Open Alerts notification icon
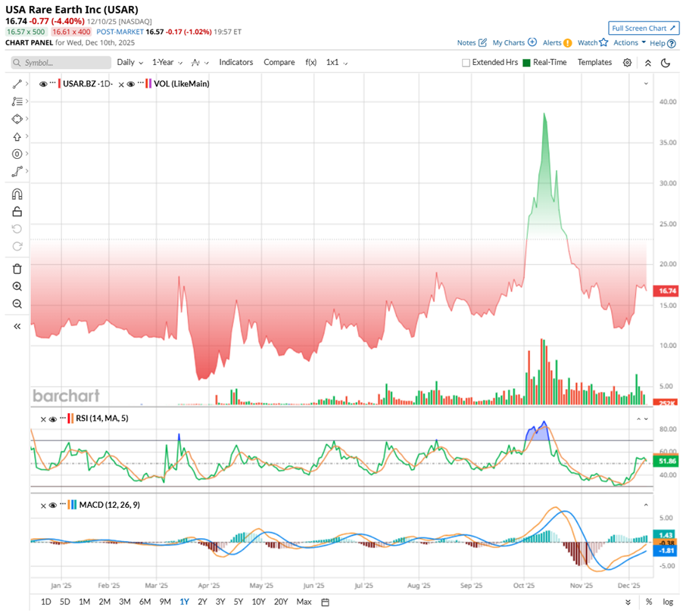The height and width of the screenshot is (616, 683). coord(568,43)
